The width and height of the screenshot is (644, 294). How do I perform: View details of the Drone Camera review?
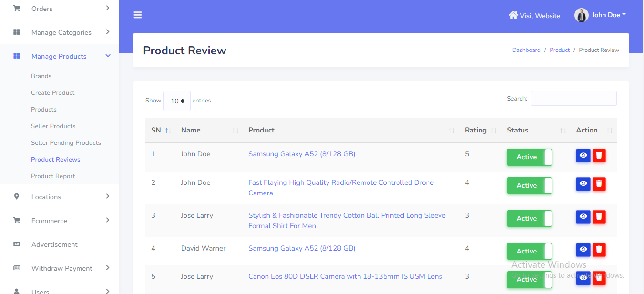(583, 184)
